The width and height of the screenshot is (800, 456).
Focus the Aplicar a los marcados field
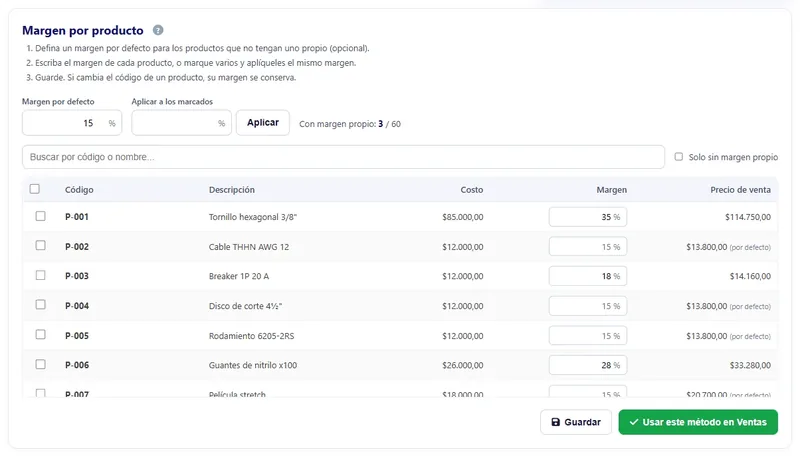tap(181, 123)
